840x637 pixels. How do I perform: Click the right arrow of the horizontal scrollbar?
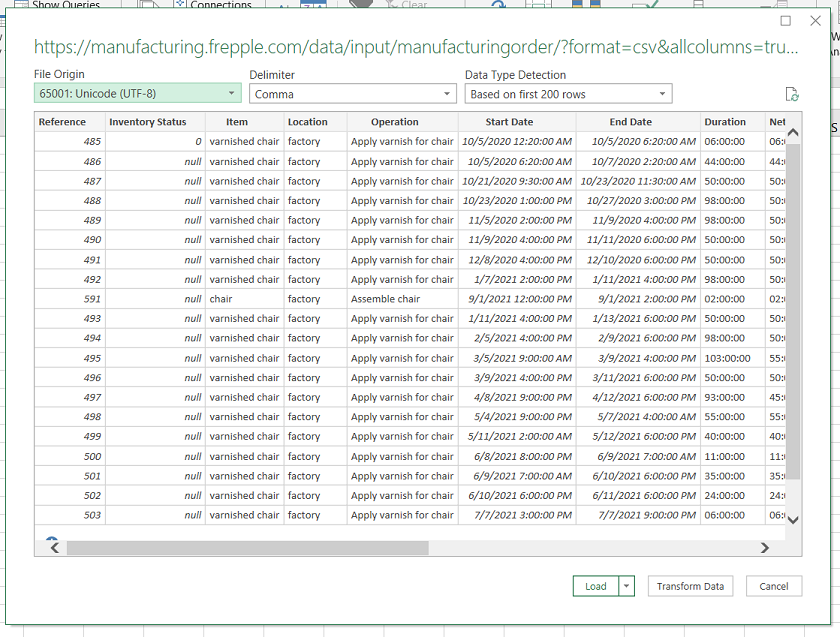pyautogui.click(x=765, y=548)
